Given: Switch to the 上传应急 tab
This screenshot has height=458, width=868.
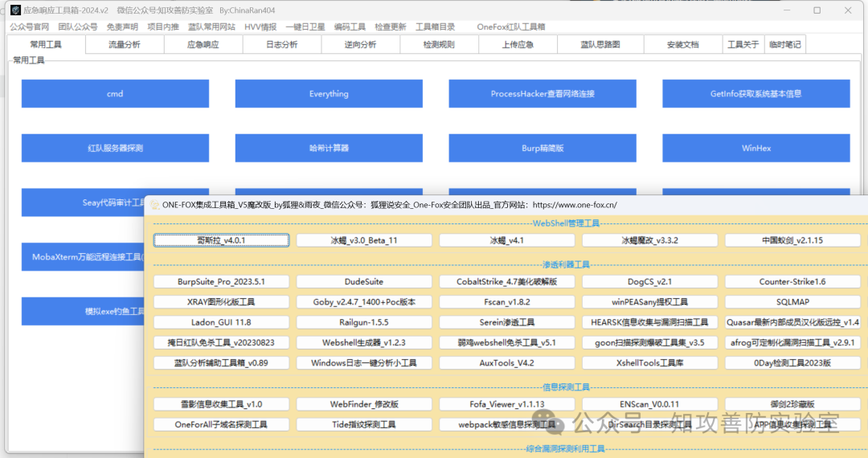Looking at the screenshot, I should [518, 44].
